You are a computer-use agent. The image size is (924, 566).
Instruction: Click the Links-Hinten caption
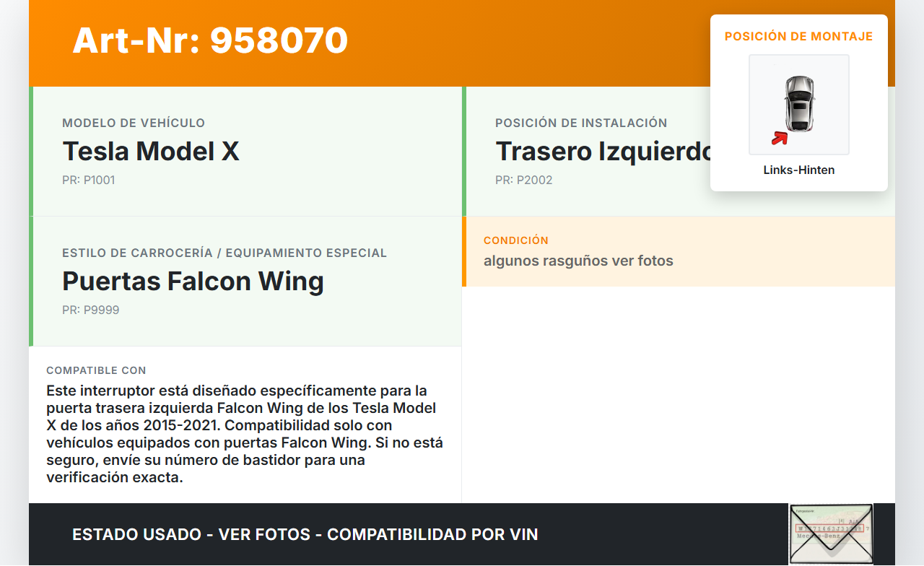click(799, 170)
